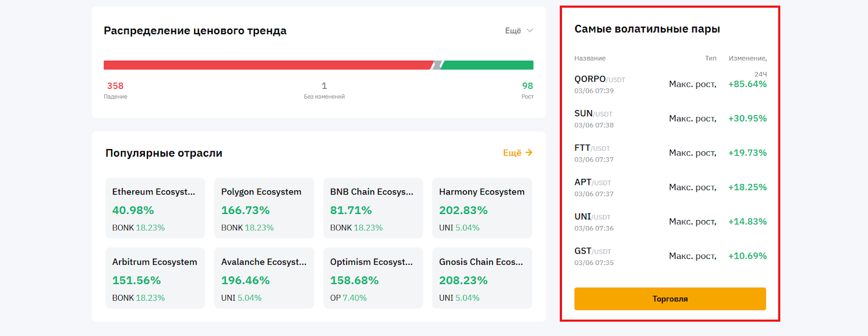The height and width of the screenshot is (336, 868).
Task: Choose the Harmony Ecosystem card
Action: [482, 208]
